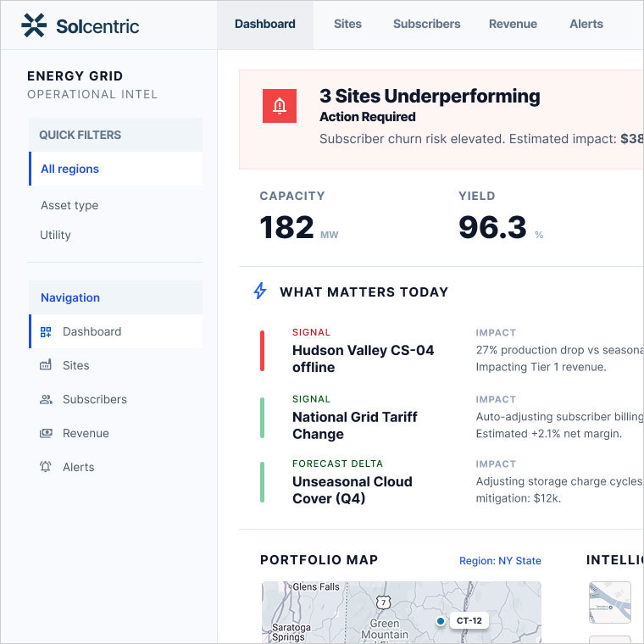Screen dimensions: 644x644
Task: Click the Alerts bell icon in sidebar
Action: (46, 468)
